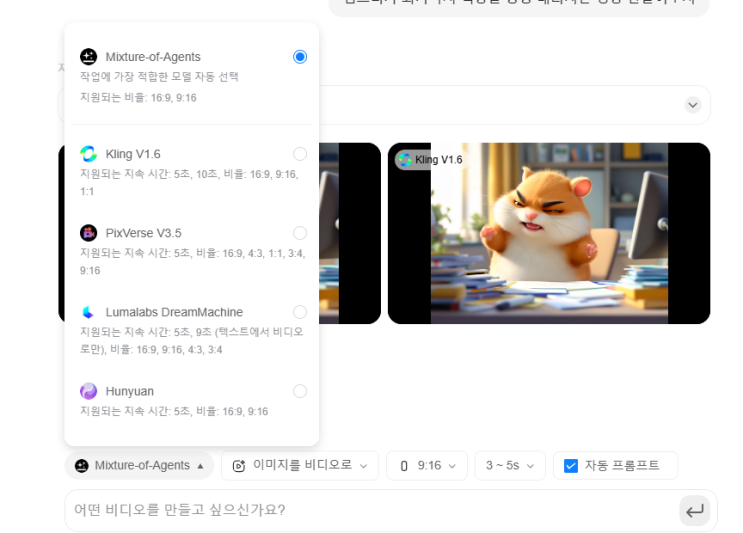This screenshot has height=533, width=743.
Task: Open the partially hidden left video thumbnail
Action: pyautogui.click(x=350, y=233)
